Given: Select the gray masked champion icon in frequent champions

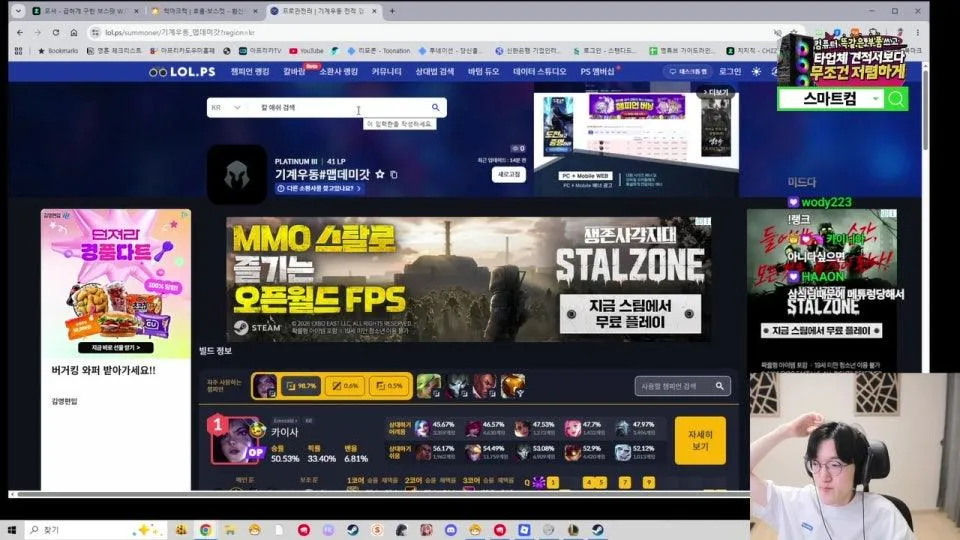Looking at the screenshot, I should 457,386.
